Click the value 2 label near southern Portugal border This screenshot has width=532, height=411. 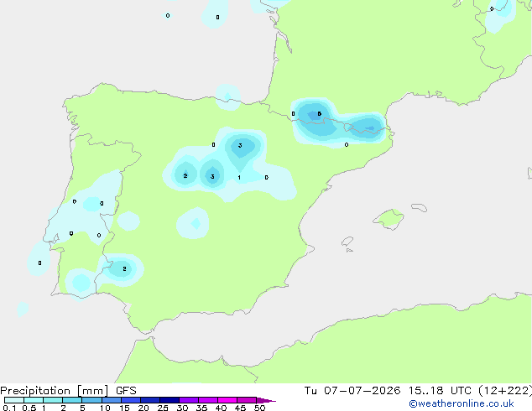click(x=124, y=268)
